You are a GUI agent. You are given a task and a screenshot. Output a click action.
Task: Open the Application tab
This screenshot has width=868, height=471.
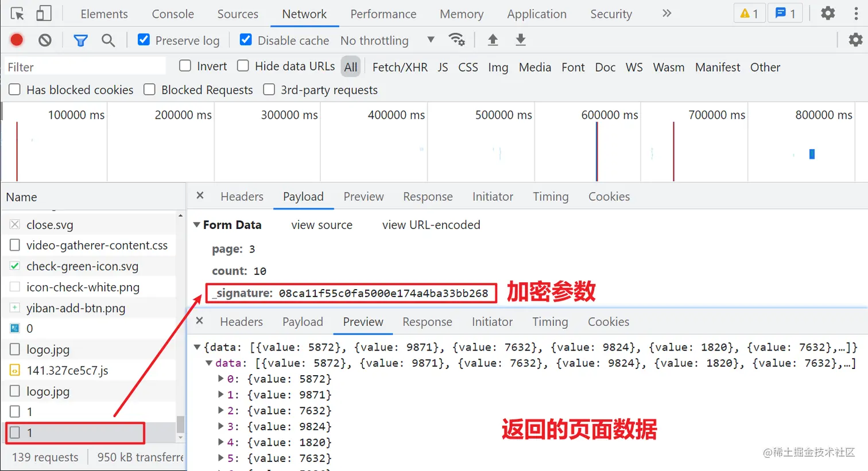point(537,14)
